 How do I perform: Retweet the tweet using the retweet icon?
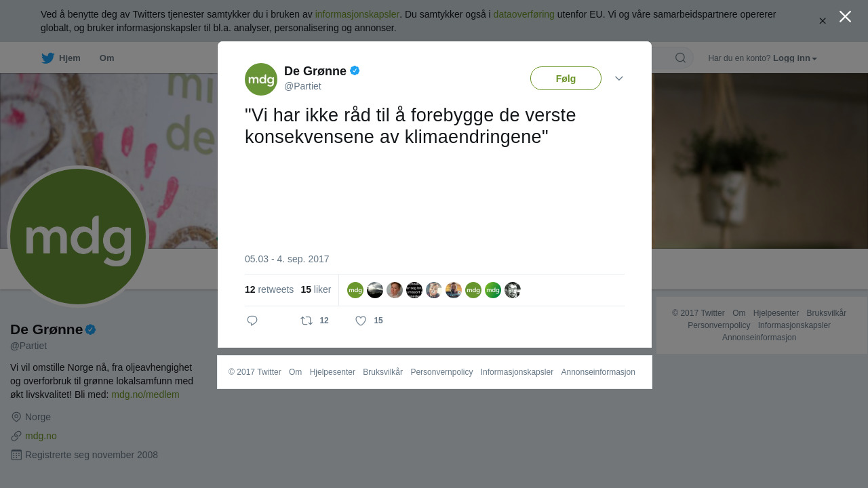[x=307, y=321]
